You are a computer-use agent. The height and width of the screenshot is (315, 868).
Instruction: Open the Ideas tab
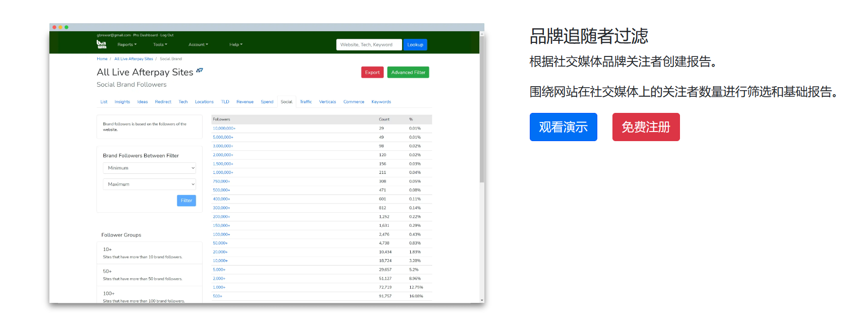tap(143, 102)
